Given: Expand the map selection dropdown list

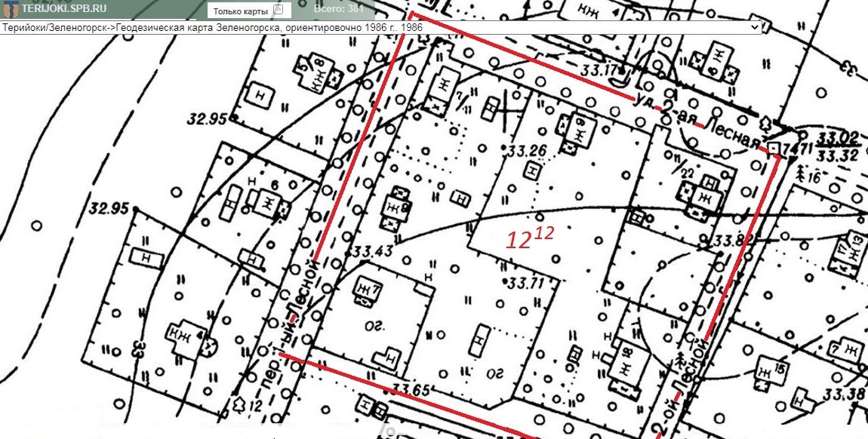Looking at the screenshot, I should pyautogui.click(x=754, y=27).
